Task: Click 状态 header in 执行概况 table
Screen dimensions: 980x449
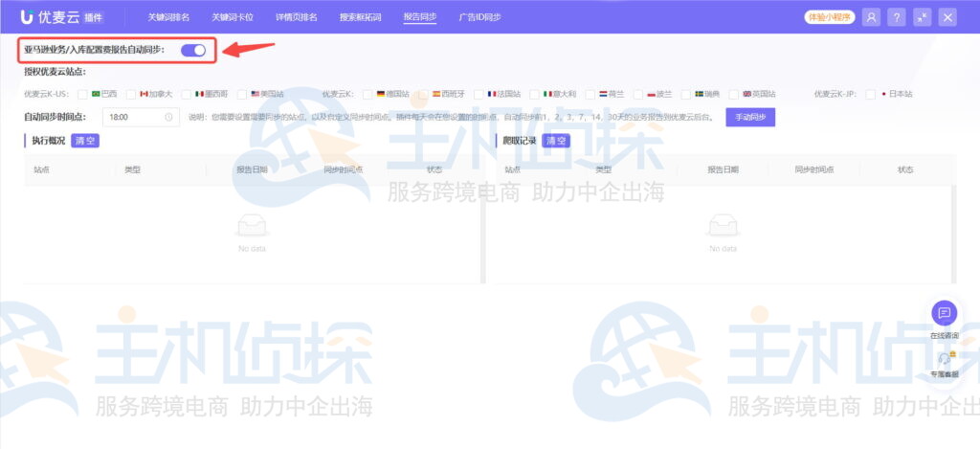Action: [x=434, y=169]
